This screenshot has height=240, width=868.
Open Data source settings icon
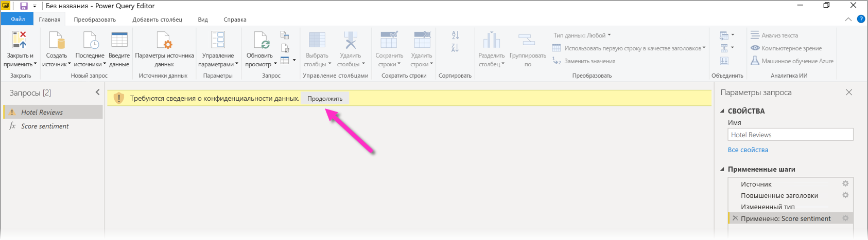(164, 40)
